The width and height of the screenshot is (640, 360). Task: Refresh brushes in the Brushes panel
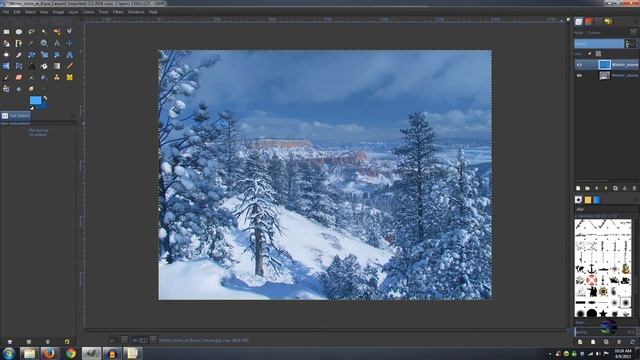click(x=632, y=342)
